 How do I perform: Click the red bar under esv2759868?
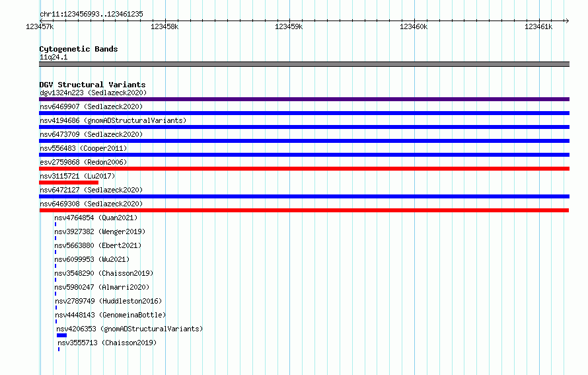304,169
